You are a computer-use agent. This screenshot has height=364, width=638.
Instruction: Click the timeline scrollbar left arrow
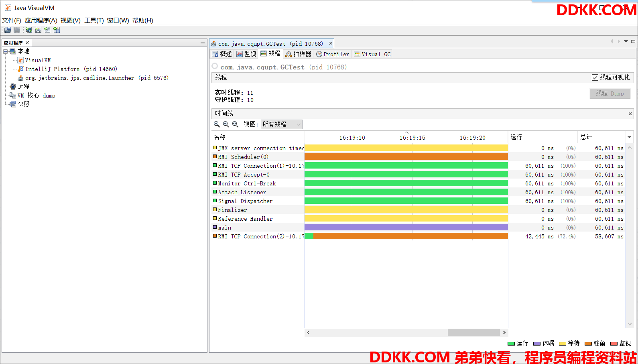[308, 333]
